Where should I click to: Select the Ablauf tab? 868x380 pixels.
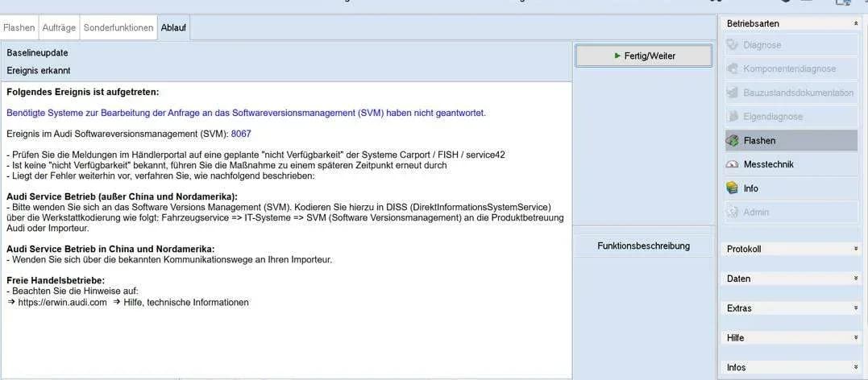(173, 27)
